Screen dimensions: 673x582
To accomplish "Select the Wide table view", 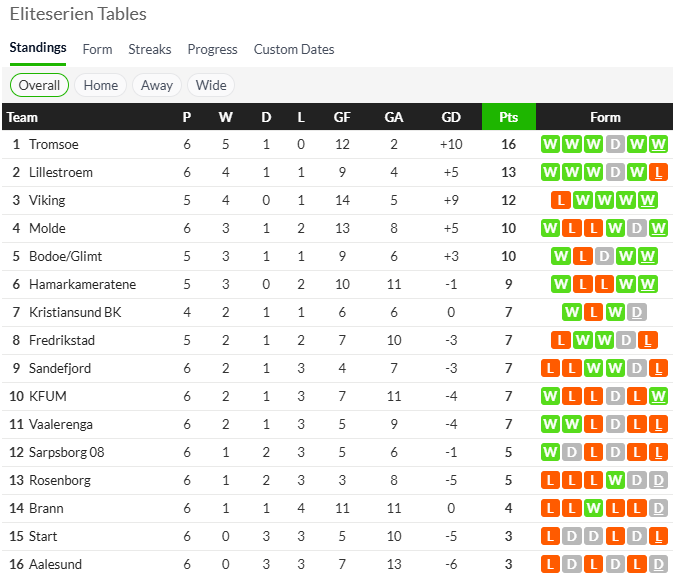I will [x=211, y=85].
